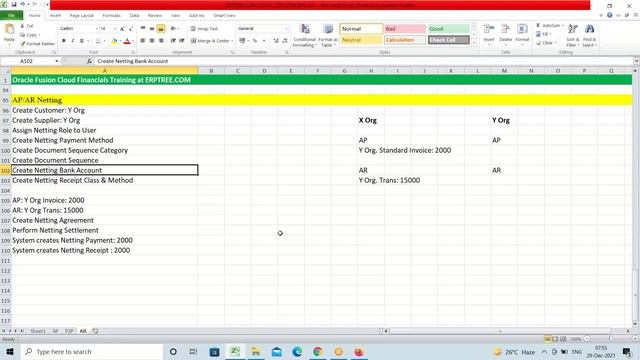Apply the Bad cell style
This screenshot has height=360, width=640.
tap(405, 29)
